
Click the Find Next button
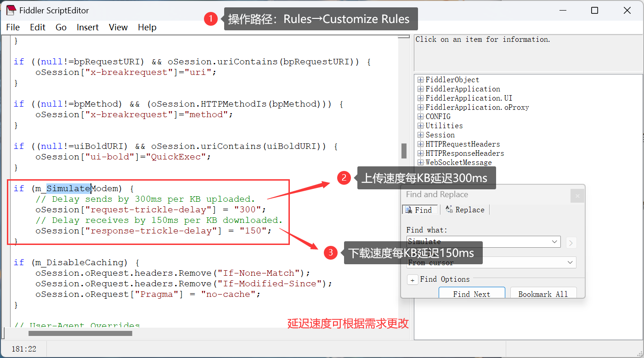coord(472,294)
